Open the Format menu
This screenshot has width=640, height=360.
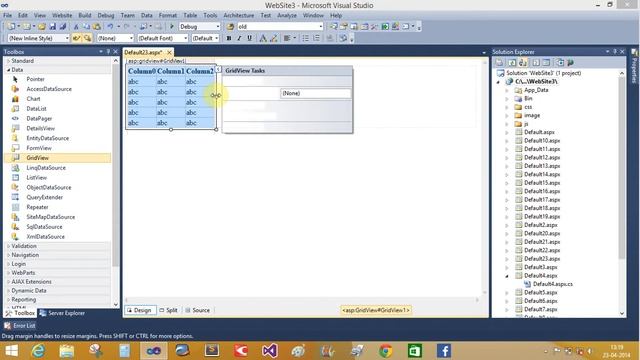(x=168, y=15)
